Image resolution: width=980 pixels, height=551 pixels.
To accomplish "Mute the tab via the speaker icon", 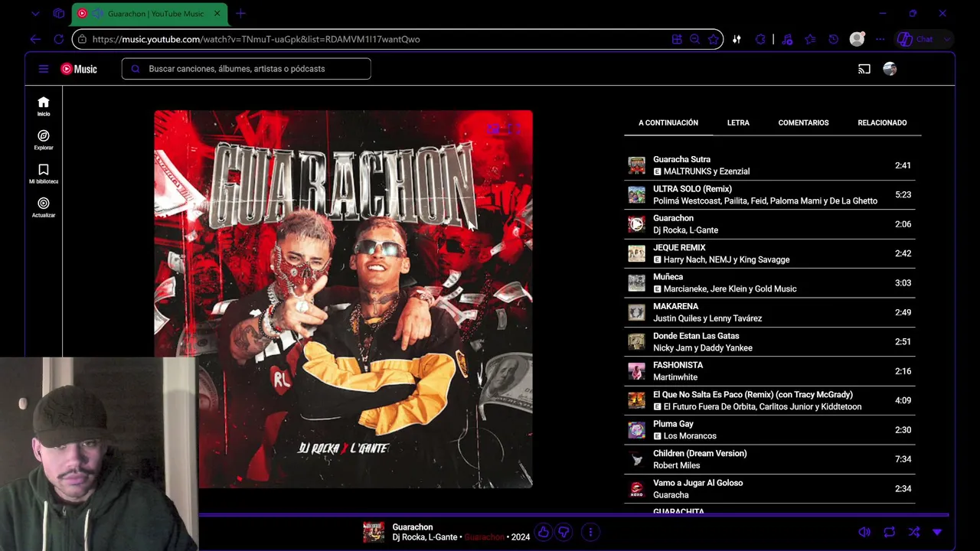I will pos(97,14).
